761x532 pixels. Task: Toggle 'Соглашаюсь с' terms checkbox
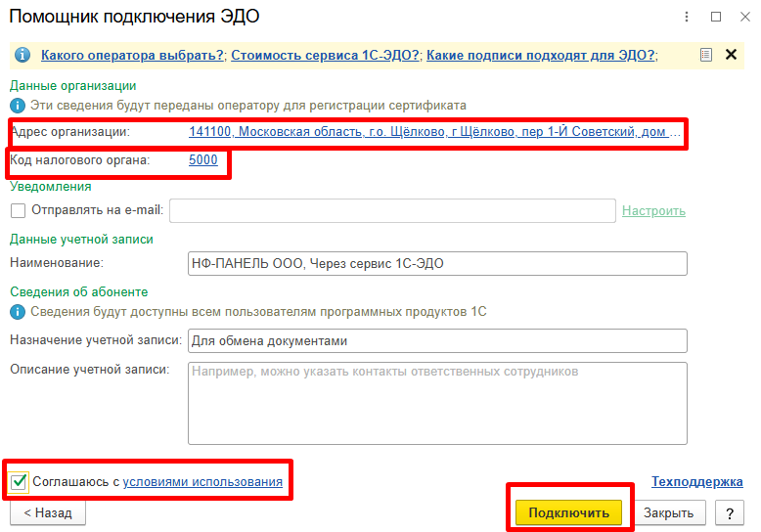pos(19,482)
